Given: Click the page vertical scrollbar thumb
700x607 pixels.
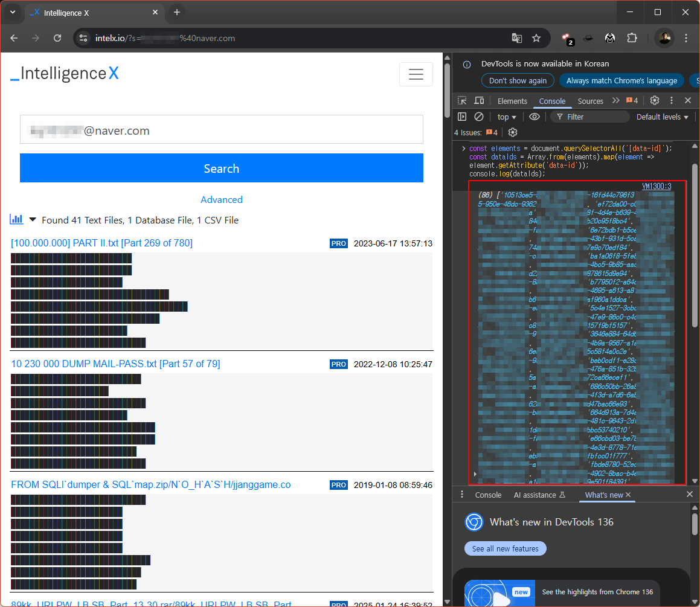Looking at the screenshot, I should [448, 90].
